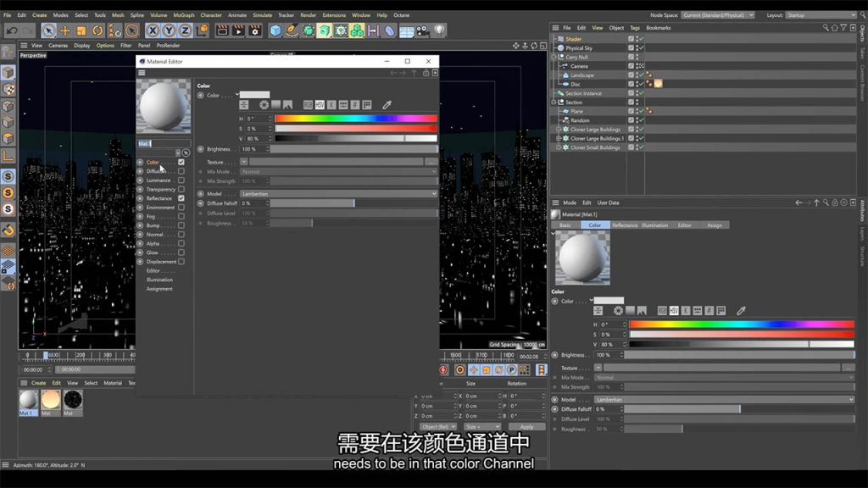Uncheck the Color channel checkbox
This screenshot has width=868, height=488.
pyautogui.click(x=181, y=162)
